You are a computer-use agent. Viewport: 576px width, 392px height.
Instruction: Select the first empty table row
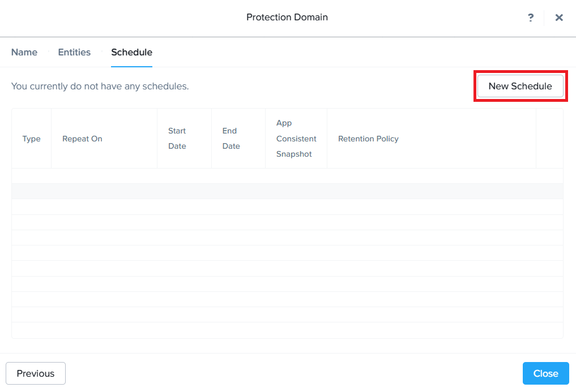(x=287, y=176)
